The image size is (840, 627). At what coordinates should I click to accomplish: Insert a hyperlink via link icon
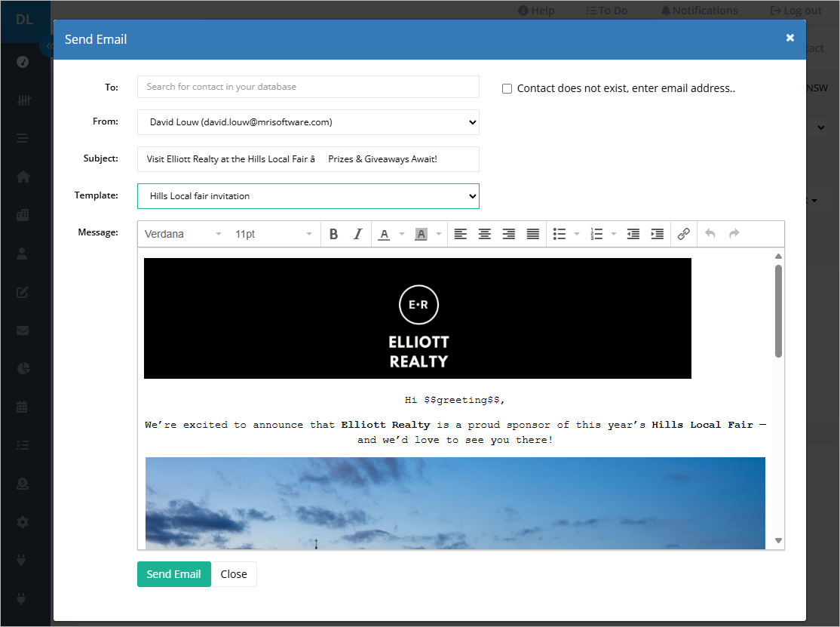pyautogui.click(x=684, y=234)
